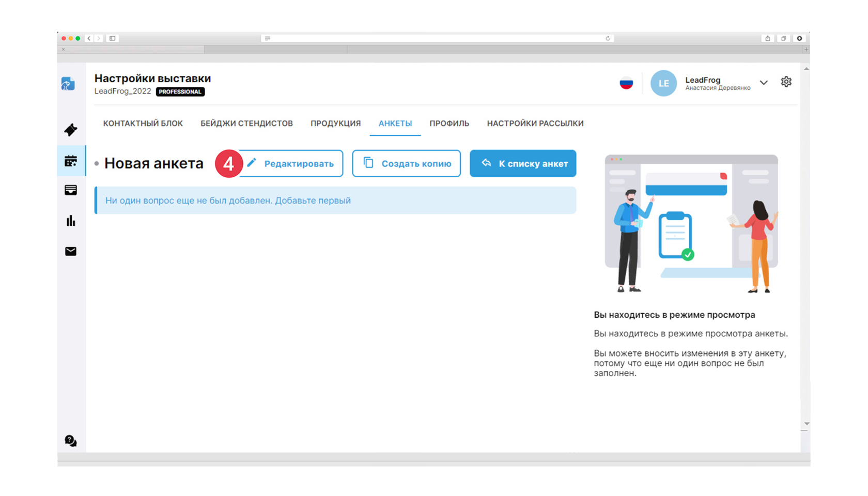Click the browser reload icon
The height and width of the screenshot is (496, 868).
[608, 38]
